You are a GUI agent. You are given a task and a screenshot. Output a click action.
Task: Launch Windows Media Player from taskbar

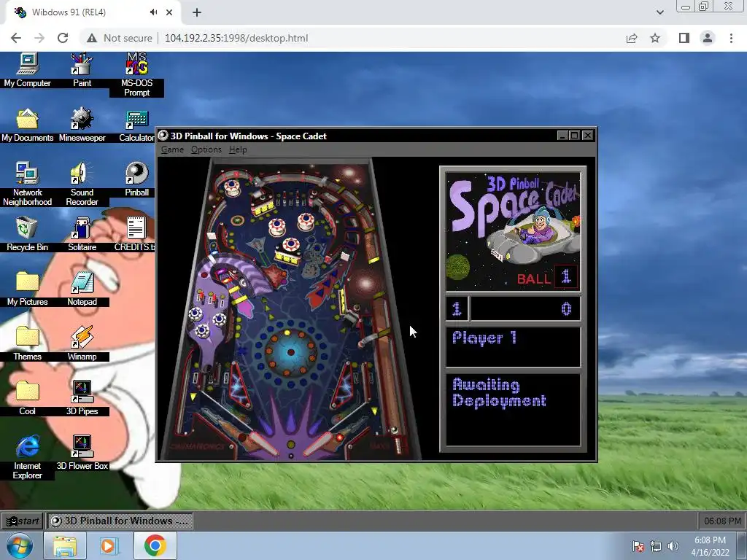[108, 545]
